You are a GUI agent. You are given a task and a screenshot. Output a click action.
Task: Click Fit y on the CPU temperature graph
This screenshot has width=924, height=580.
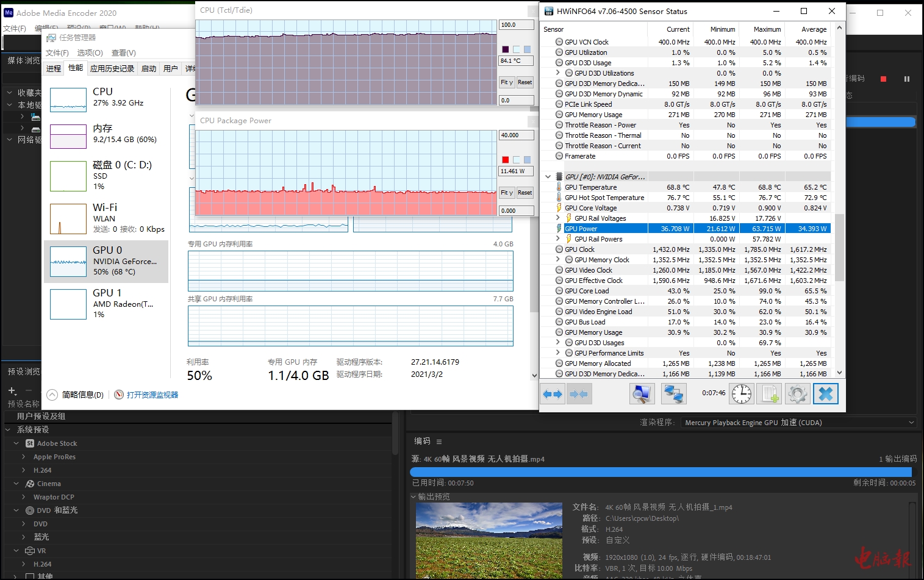(x=506, y=82)
